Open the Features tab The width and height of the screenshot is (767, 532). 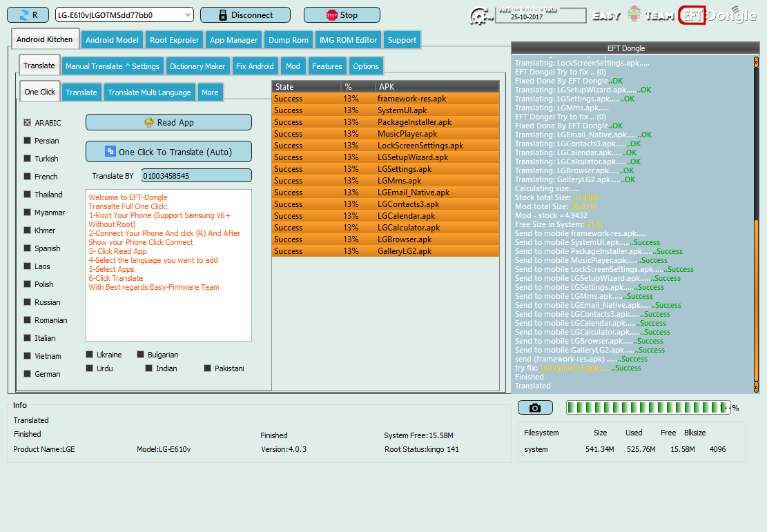pyautogui.click(x=327, y=66)
